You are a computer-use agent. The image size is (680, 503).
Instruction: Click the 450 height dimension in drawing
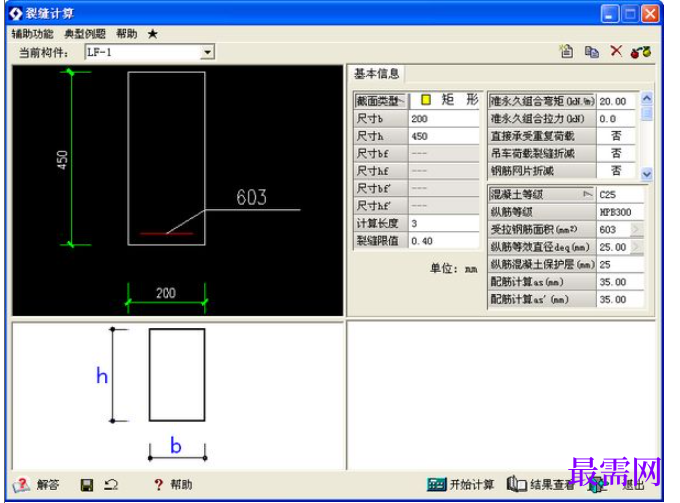[62, 160]
